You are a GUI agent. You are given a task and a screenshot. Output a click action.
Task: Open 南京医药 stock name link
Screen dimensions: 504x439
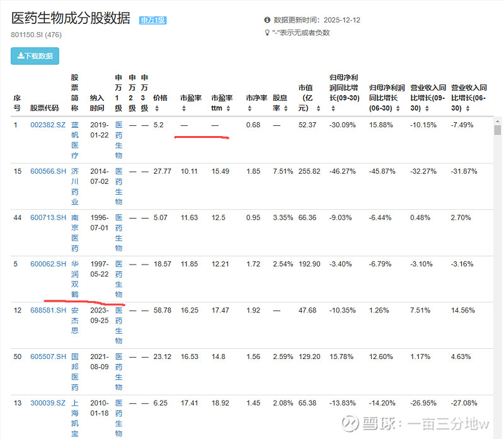click(x=75, y=232)
